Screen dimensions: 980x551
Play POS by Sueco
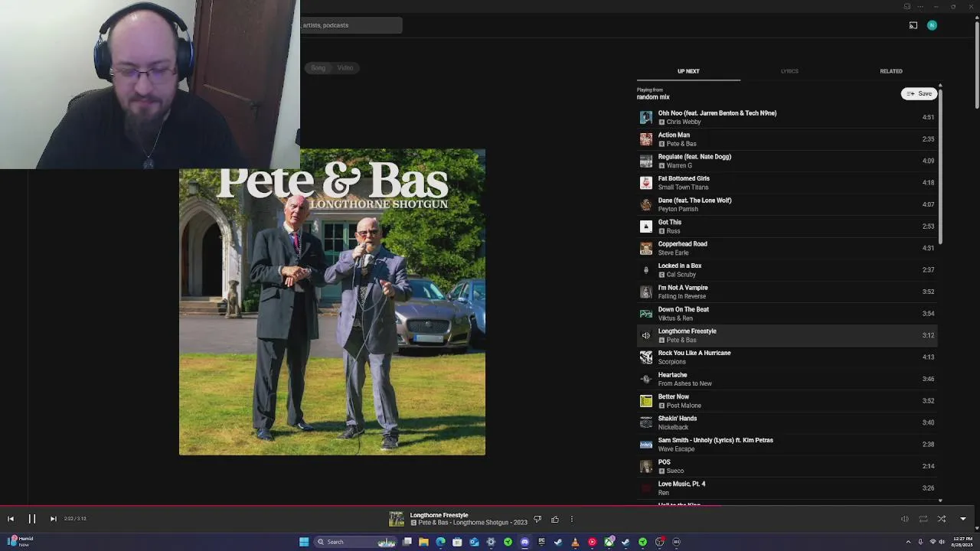coord(787,466)
